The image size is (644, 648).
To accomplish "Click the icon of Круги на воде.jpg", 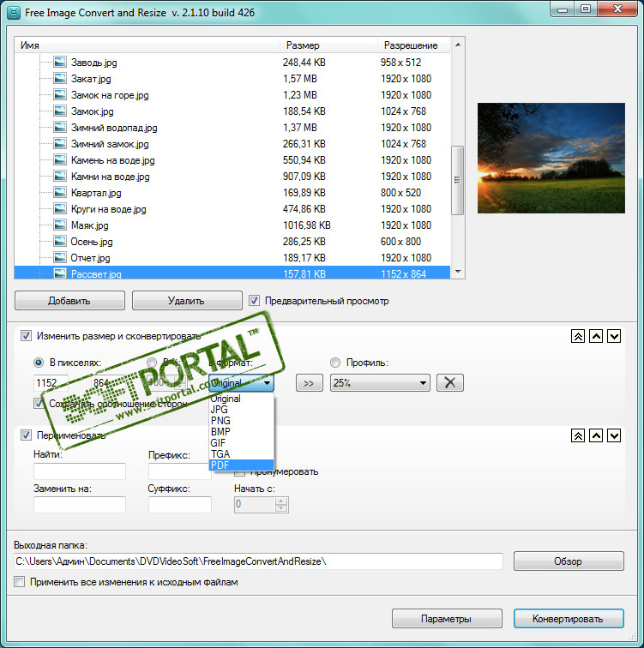I will 60,209.
